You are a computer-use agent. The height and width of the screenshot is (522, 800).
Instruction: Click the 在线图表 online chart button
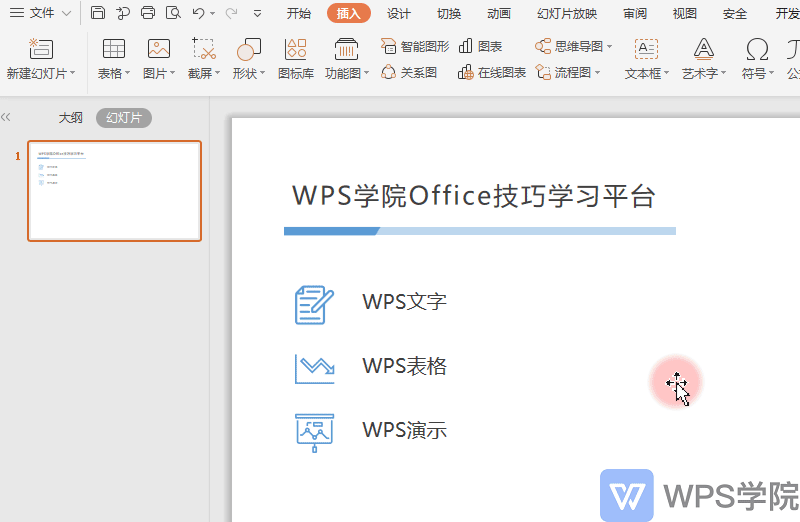[x=492, y=72]
